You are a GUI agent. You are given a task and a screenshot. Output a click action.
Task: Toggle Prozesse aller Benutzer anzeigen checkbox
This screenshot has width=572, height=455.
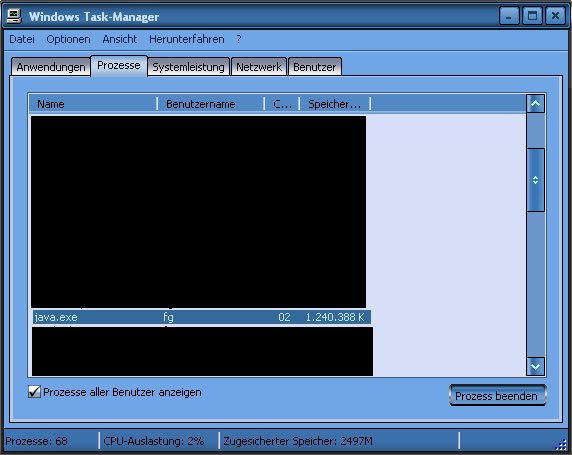[x=34, y=392]
